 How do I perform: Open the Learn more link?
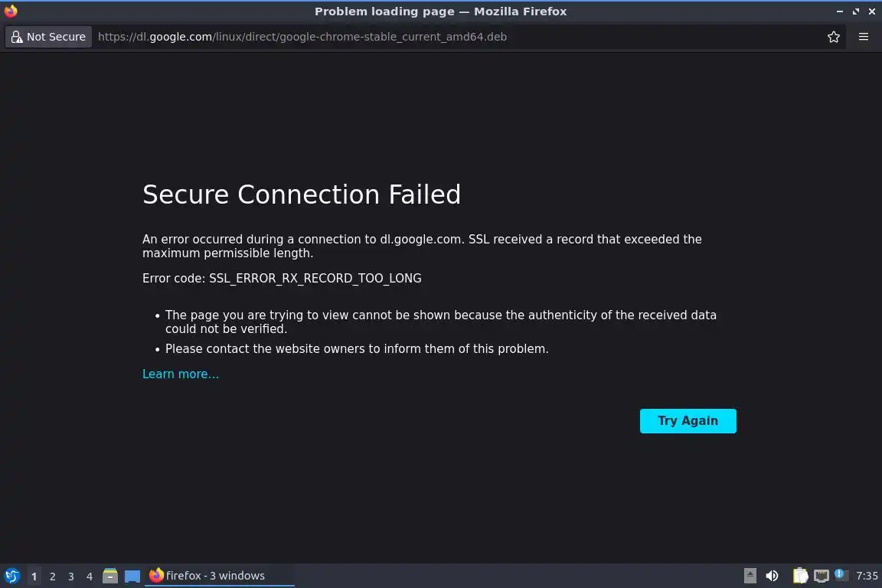tap(181, 374)
